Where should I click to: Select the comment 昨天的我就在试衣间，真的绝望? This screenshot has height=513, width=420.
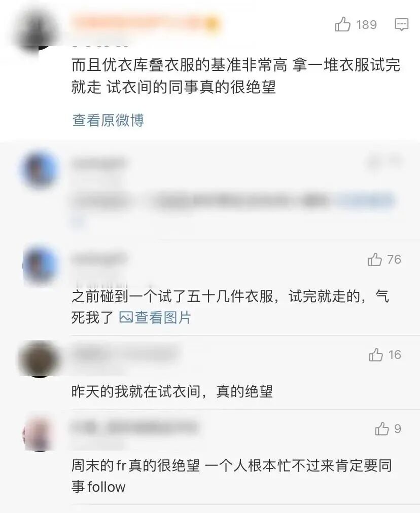172,391
